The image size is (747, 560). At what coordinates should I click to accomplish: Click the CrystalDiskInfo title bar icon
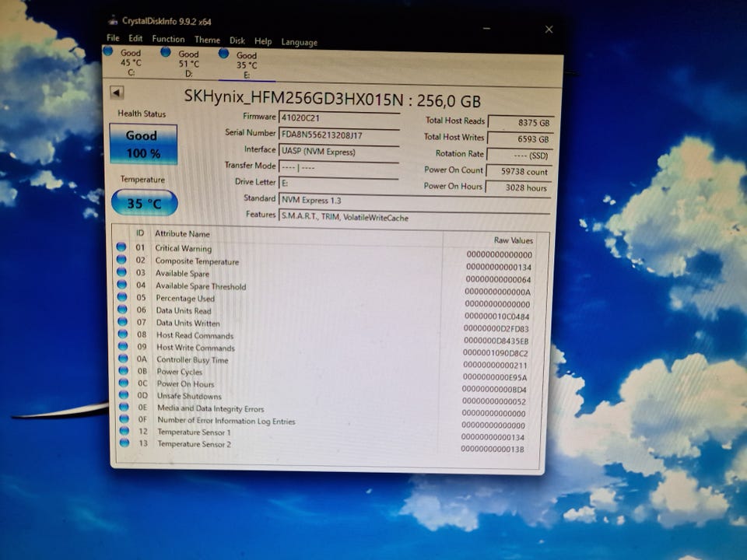113,20
